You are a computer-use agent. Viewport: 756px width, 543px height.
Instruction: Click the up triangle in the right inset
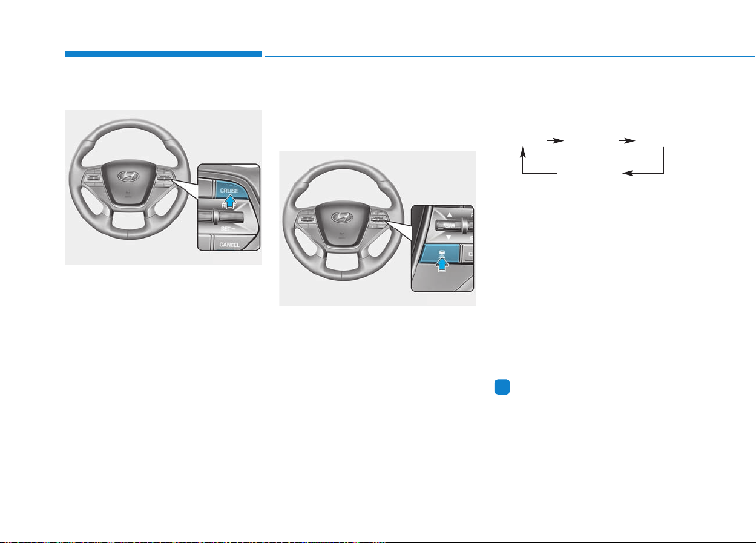pos(449,216)
